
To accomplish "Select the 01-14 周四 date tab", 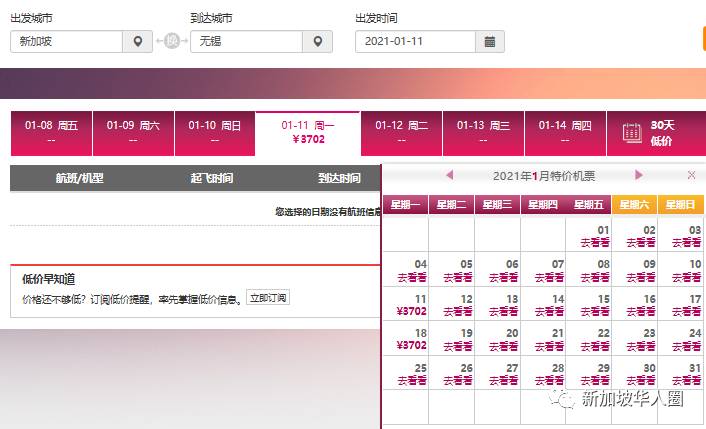I will pyautogui.click(x=565, y=133).
